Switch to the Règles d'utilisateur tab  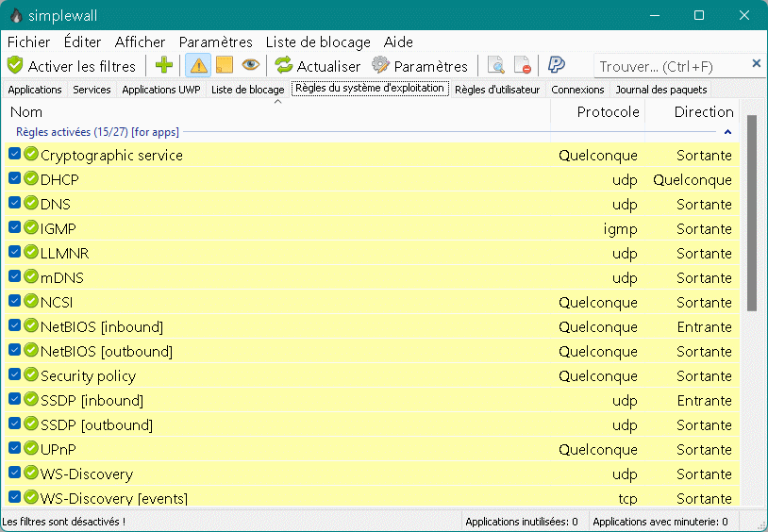point(497,90)
